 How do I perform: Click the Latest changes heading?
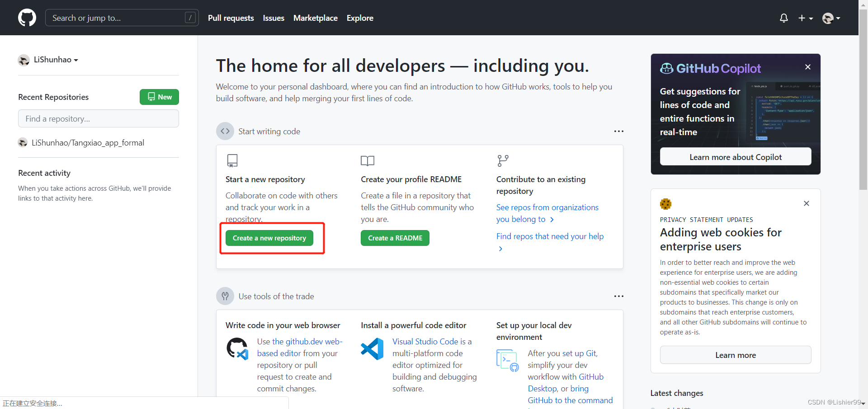pyautogui.click(x=677, y=393)
